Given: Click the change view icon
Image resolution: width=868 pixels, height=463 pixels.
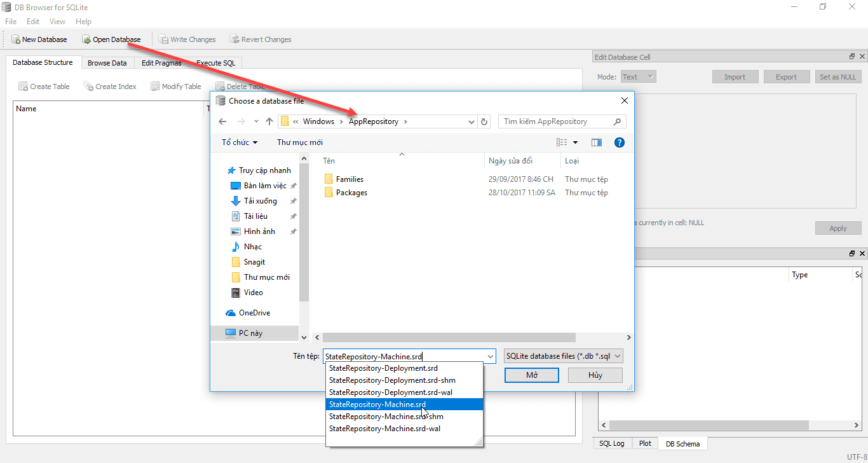Looking at the screenshot, I should (x=562, y=142).
